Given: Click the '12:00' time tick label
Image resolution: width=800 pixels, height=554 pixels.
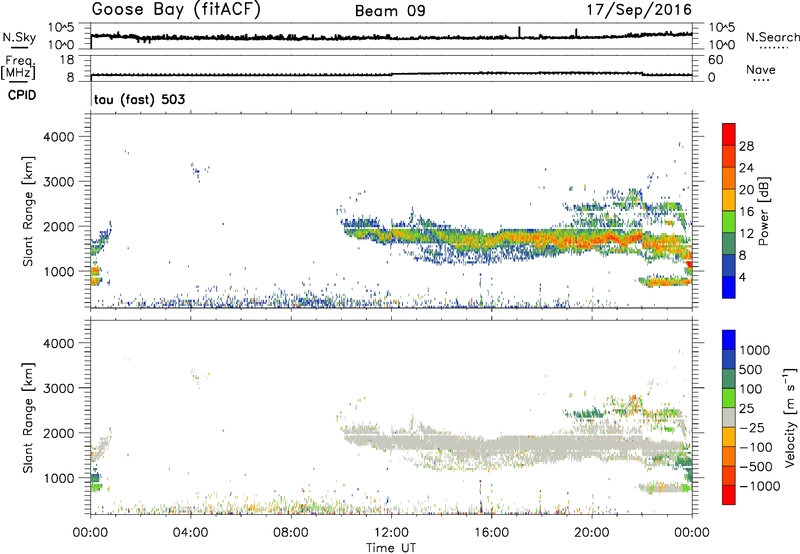Looking at the screenshot, I should [x=391, y=533].
